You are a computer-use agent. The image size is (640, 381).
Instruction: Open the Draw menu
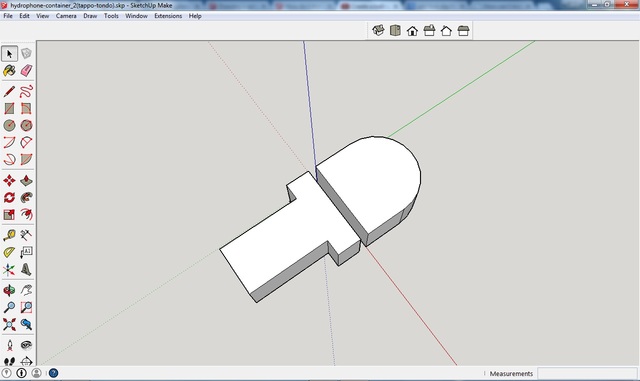[x=90, y=16]
